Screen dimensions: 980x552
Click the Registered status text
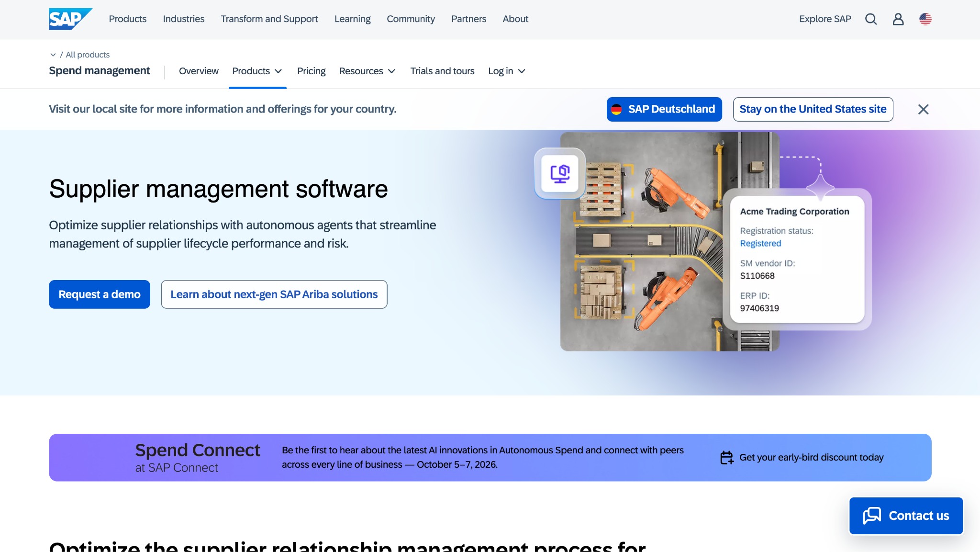tap(760, 243)
